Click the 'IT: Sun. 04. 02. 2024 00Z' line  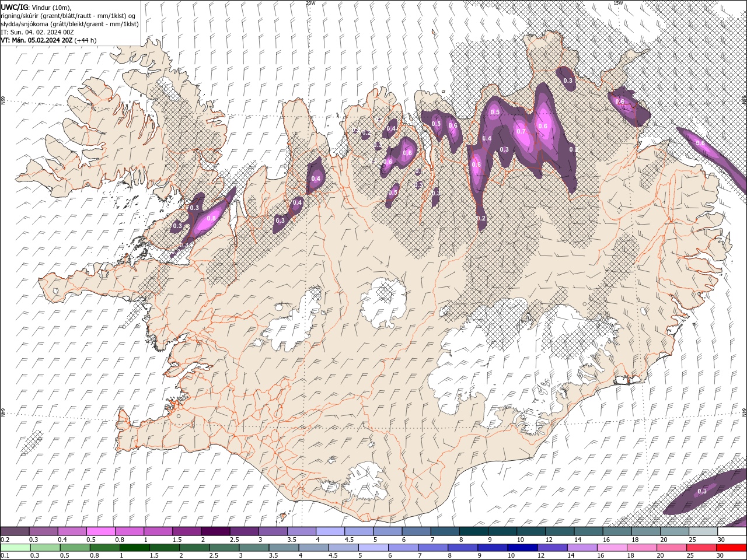[x=37, y=32]
